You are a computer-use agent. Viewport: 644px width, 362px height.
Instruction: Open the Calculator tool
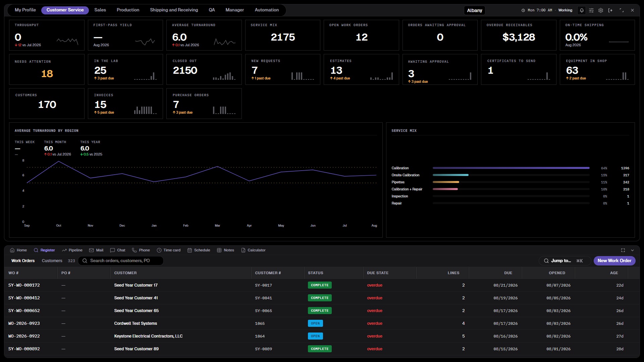[253, 250]
